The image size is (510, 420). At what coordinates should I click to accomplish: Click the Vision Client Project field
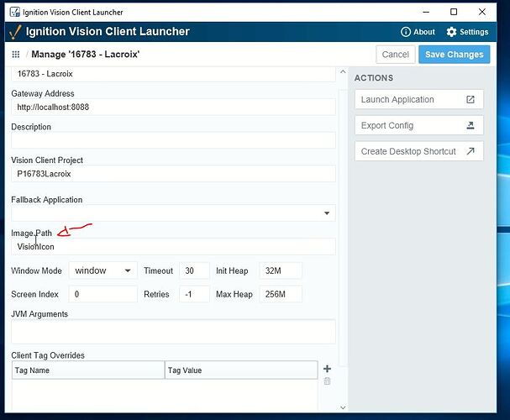click(173, 174)
